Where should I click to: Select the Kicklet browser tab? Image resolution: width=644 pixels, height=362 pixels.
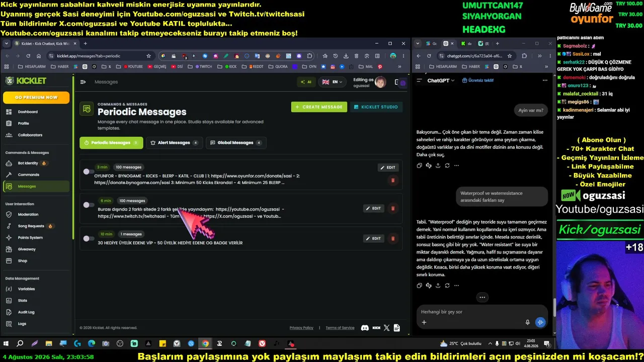(x=45, y=44)
